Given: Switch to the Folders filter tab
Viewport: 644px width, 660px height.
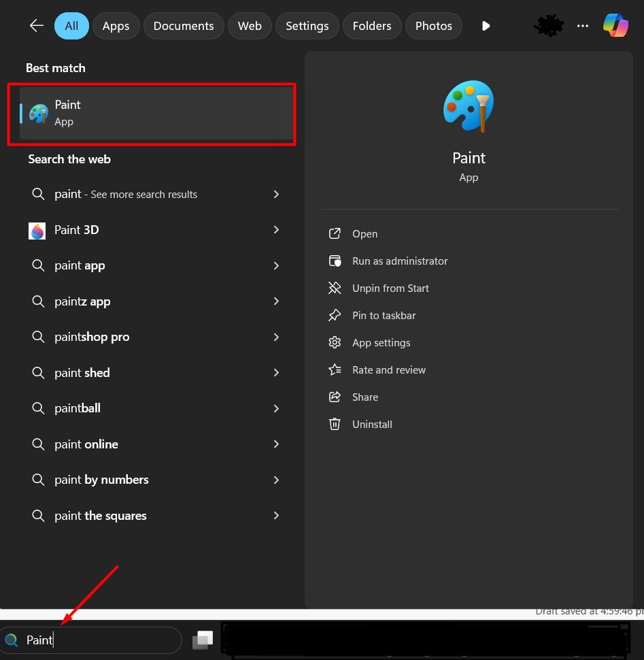Looking at the screenshot, I should tap(372, 26).
